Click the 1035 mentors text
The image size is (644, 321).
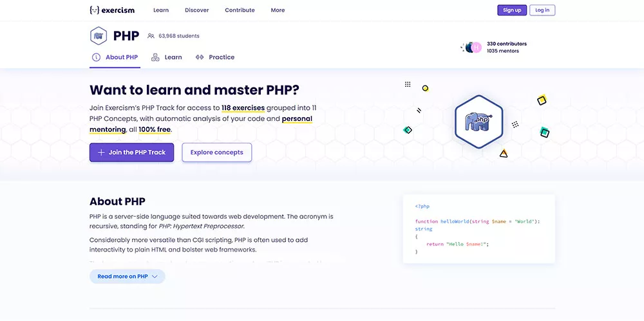503,51
